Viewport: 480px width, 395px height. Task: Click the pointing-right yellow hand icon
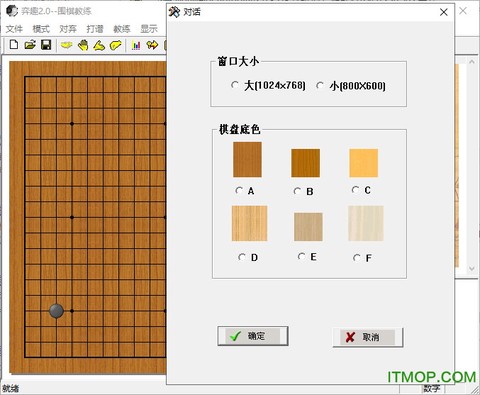tap(115, 45)
